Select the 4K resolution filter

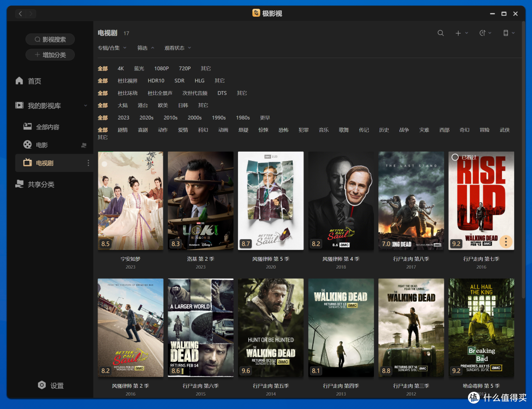tap(121, 68)
